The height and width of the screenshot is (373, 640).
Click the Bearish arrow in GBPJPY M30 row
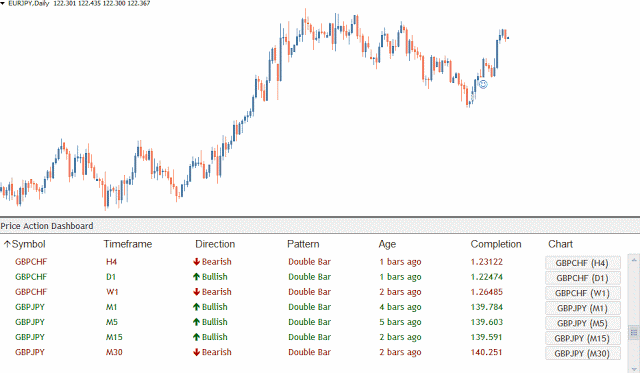pos(196,353)
